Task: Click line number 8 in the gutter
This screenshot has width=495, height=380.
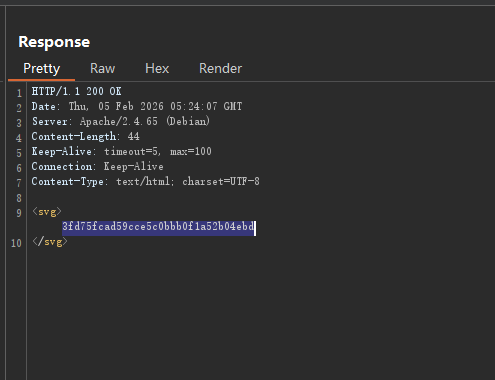Action: pyautogui.click(x=19, y=198)
